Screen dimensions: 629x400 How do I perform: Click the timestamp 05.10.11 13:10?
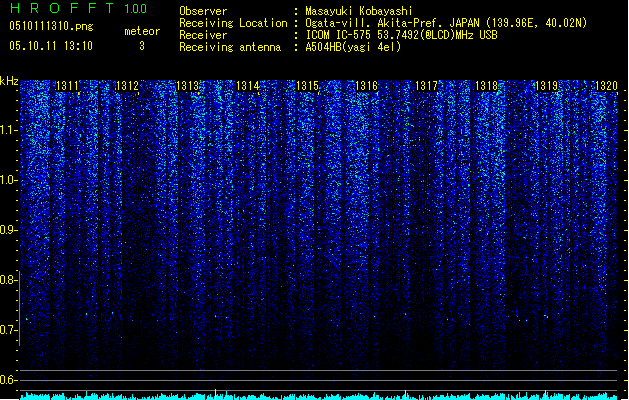[x=51, y=46]
